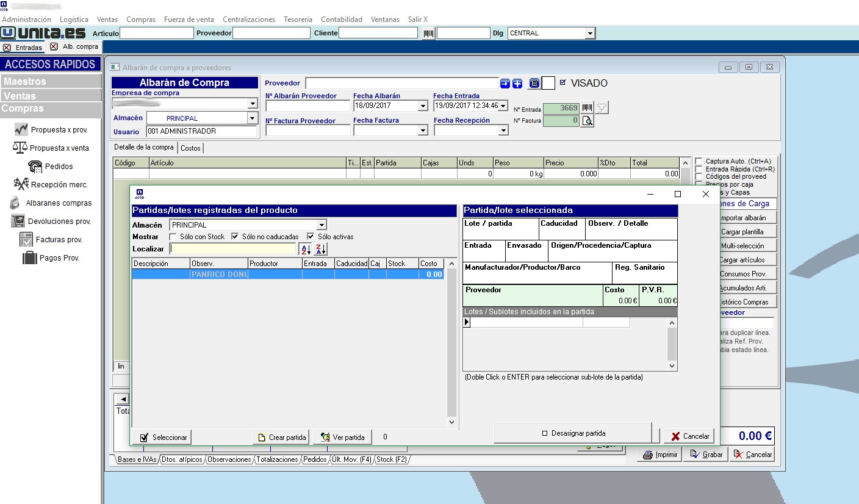Enable Sólo con Stock filter
Screen dimensions: 859x504
[173, 237]
